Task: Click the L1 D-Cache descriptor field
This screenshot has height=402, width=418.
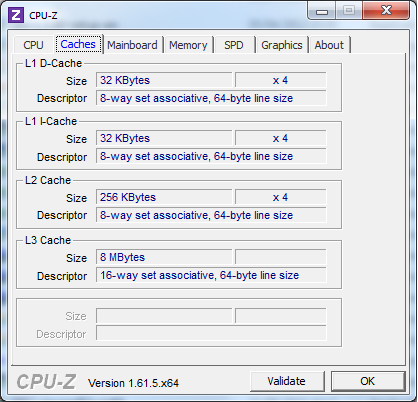Action: click(x=211, y=98)
